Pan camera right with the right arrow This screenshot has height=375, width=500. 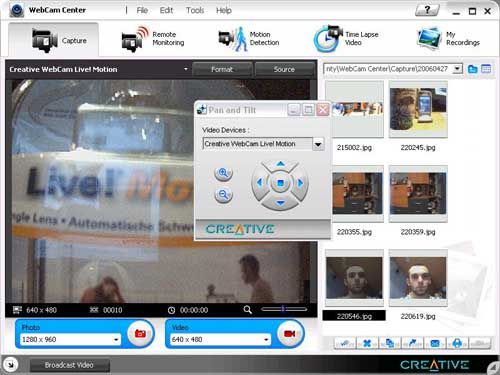pyautogui.click(x=301, y=182)
